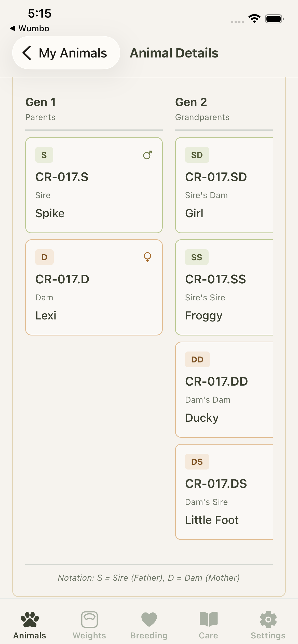This screenshot has height=644, width=298.
Task: Tap the Animals paw icon
Action: pos(30,619)
